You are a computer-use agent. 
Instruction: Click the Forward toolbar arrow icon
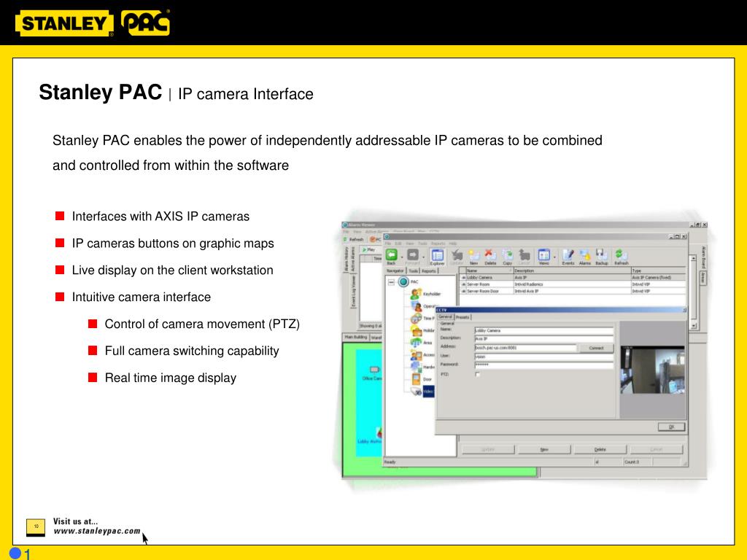(413, 255)
